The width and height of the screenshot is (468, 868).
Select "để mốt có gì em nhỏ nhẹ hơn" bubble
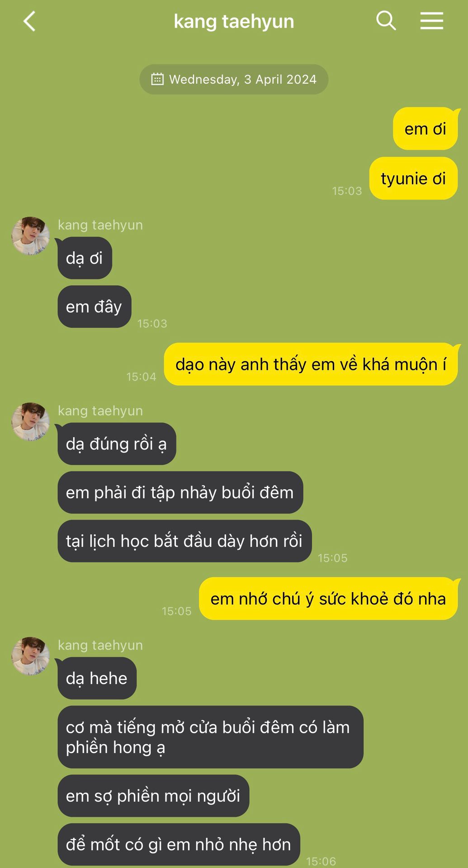tap(179, 844)
